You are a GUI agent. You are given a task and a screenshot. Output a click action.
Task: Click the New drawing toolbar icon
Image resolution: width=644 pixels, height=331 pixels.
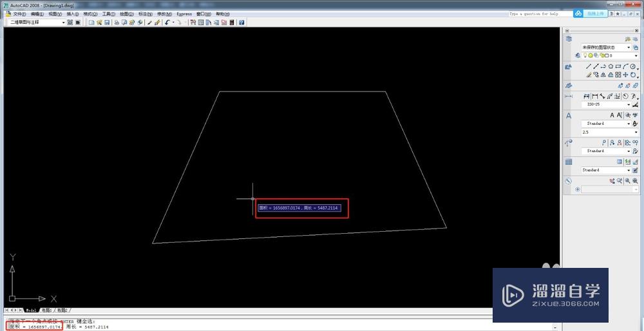91,22
